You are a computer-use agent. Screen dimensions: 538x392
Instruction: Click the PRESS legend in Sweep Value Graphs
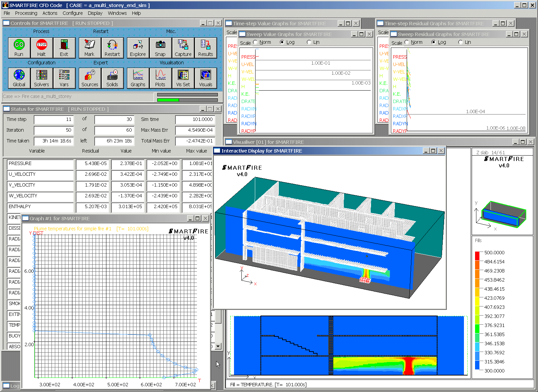pos(248,57)
